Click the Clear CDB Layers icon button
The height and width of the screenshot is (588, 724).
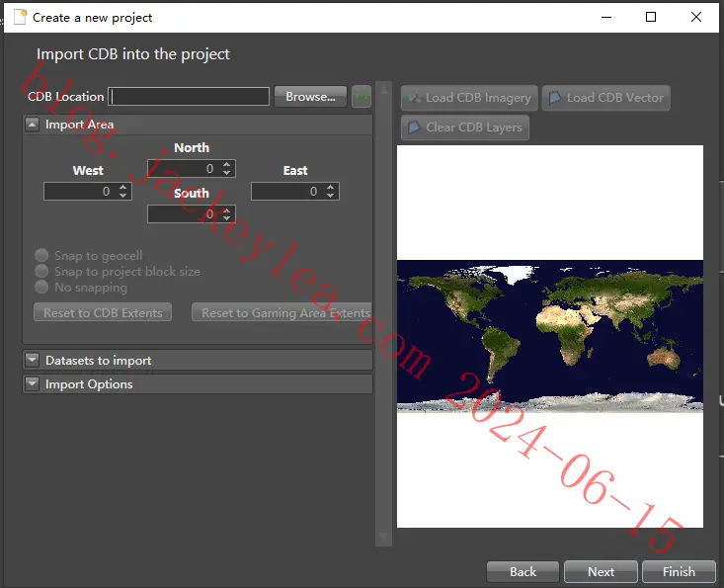click(x=465, y=127)
